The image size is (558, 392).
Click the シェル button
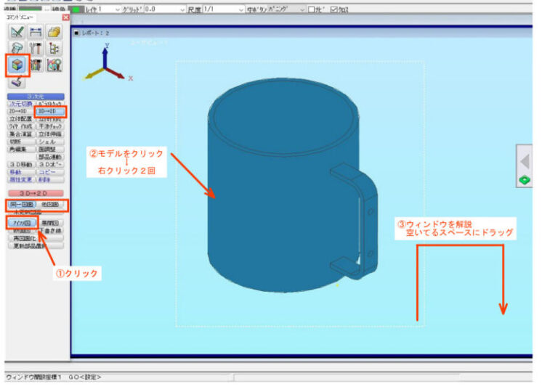coord(50,142)
